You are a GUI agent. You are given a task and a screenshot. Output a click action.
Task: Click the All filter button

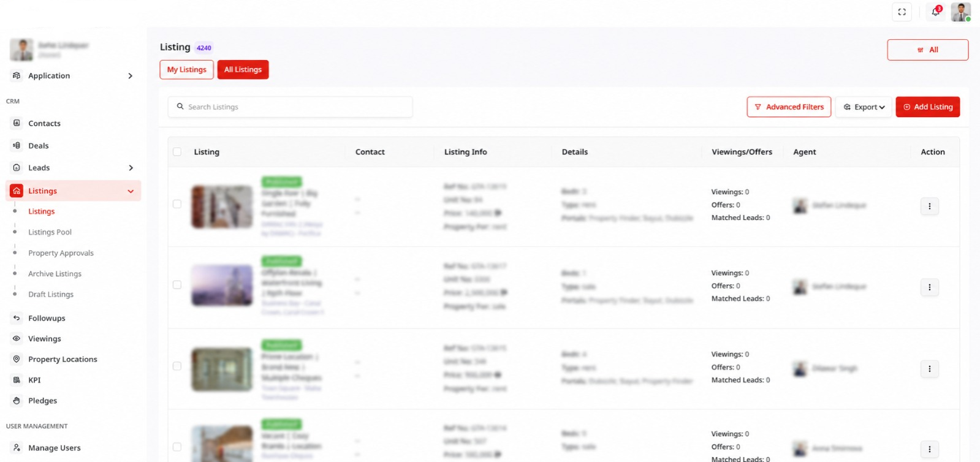coord(927,50)
